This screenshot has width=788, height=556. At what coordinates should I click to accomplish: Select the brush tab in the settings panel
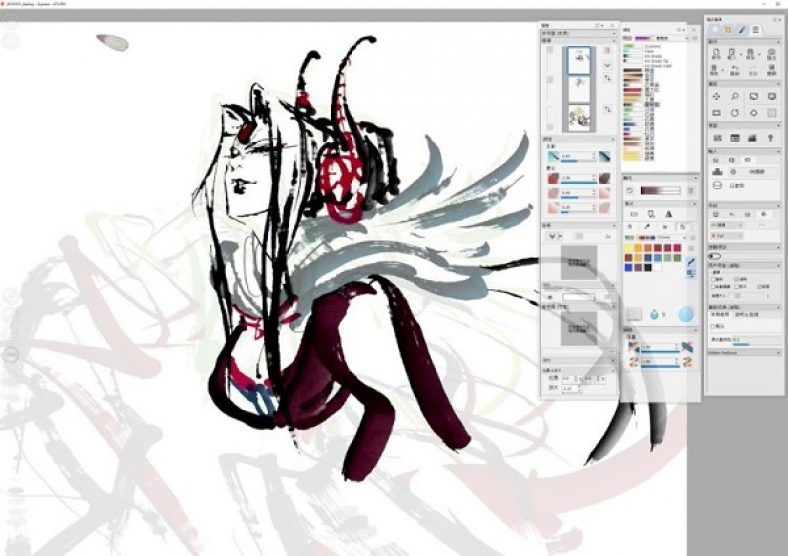pos(741,30)
